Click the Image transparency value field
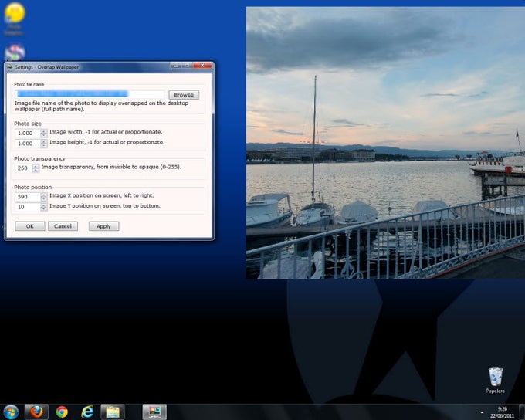525x420 pixels. pos(23,168)
